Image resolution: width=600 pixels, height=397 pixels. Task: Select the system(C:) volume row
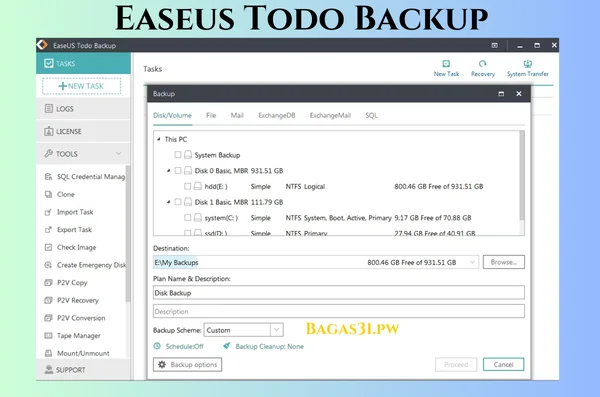[x=337, y=218]
